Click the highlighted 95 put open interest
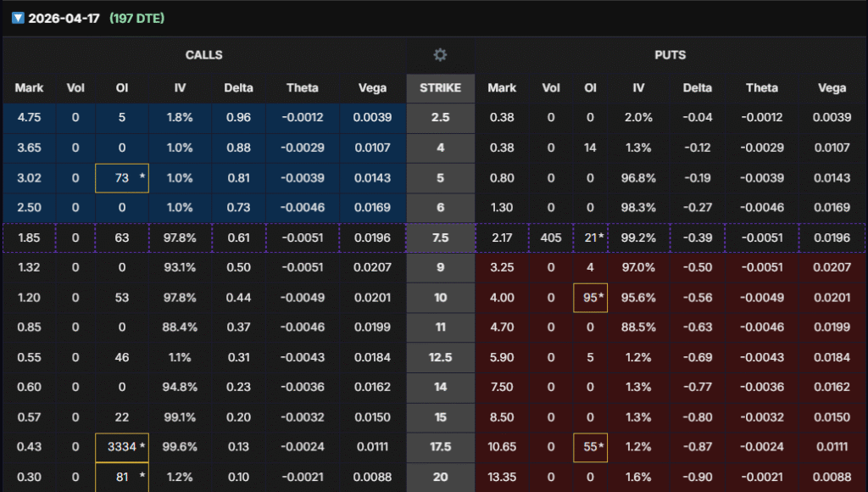Viewport: 868px width, 492px height. [x=590, y=298]
